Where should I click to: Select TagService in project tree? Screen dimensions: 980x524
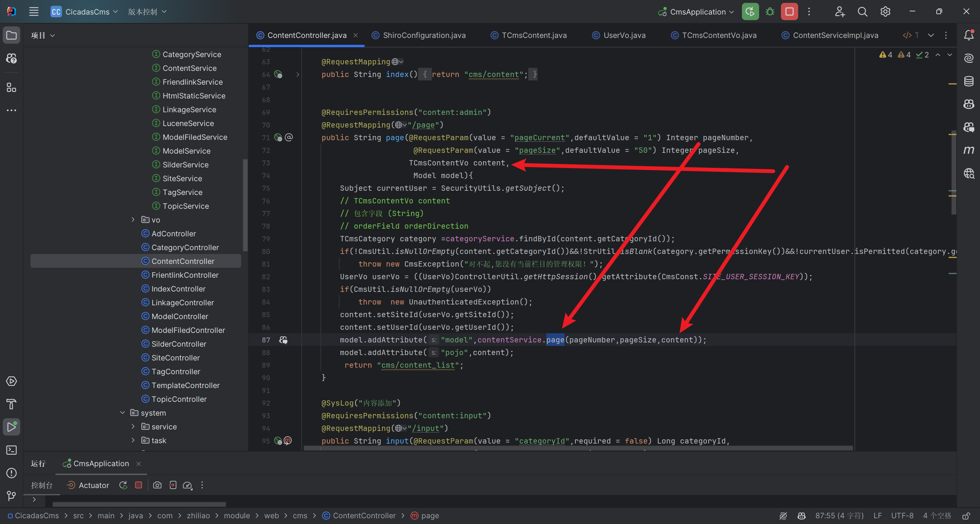pyautogui.click(x=182, y=192)
